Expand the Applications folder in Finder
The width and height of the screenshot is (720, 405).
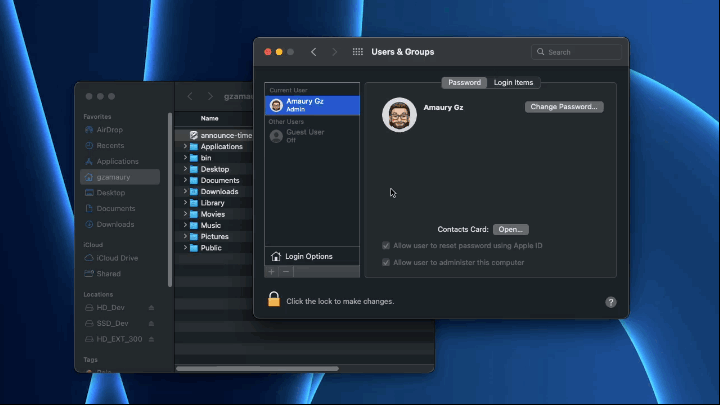coord(185,146)
